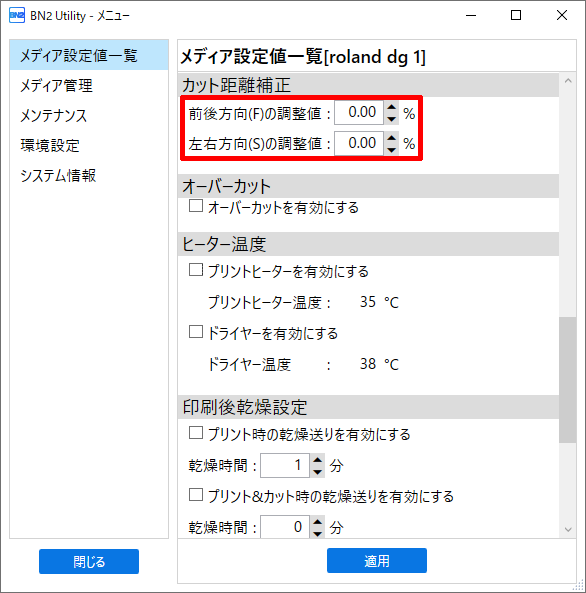
Task: Open システム情報 in the sidebar
Action: pyautogui.click(x=89, y=175)
